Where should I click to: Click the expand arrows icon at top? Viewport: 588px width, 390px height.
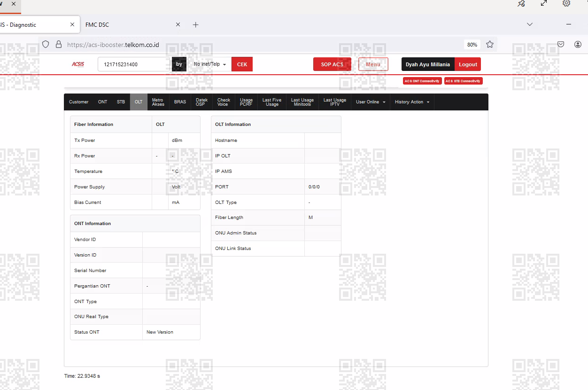tap(544, 3)
